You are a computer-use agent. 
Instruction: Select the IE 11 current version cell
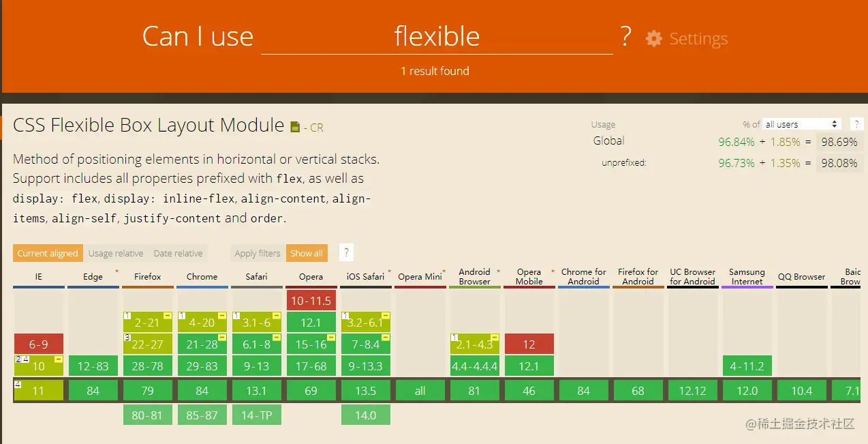point(39,391)
